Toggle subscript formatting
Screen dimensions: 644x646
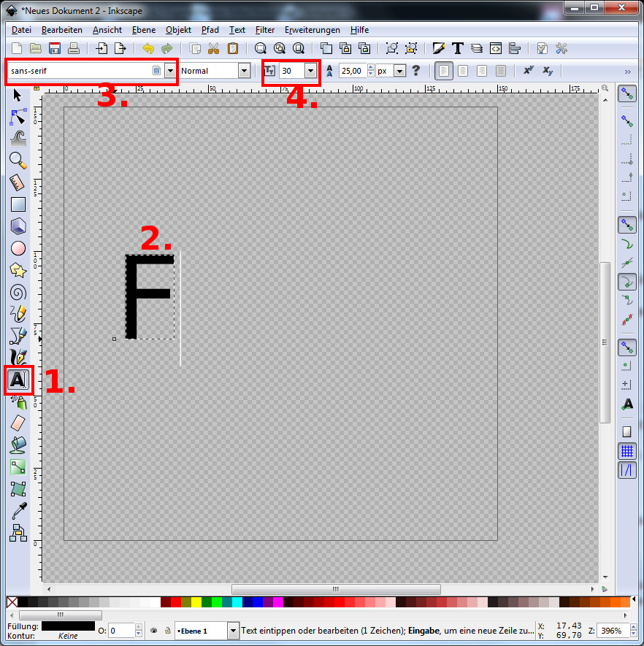click(548, 71)
